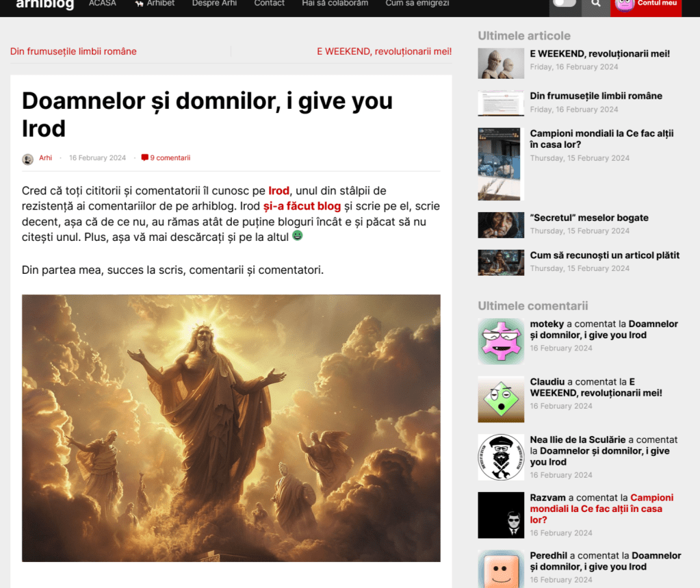Screen dimensions: 700x588
Task: Click the 9 comentarii link
Action: coord(170,158)
